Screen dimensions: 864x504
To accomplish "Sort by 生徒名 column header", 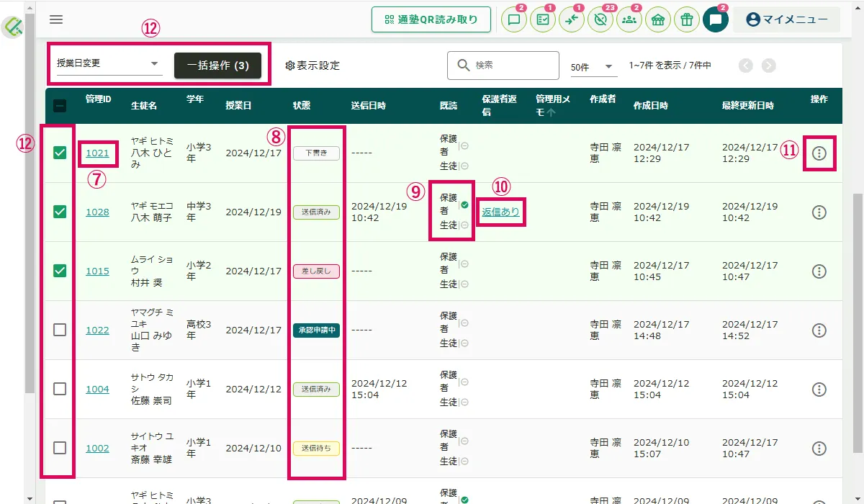I will [144, 106].
